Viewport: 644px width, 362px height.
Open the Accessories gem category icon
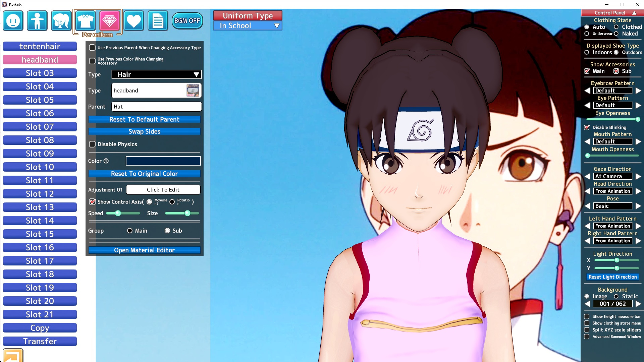click(110, 21)
